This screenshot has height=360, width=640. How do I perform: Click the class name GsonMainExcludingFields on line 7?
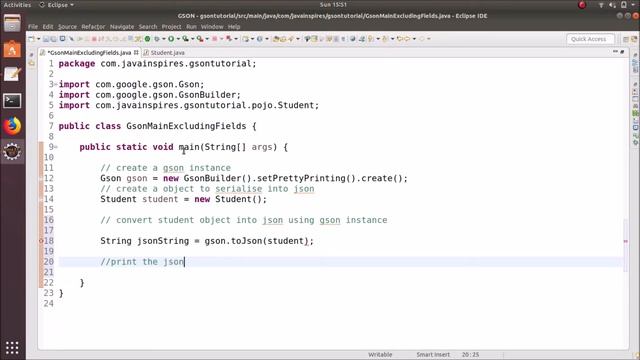coord(186,126)
